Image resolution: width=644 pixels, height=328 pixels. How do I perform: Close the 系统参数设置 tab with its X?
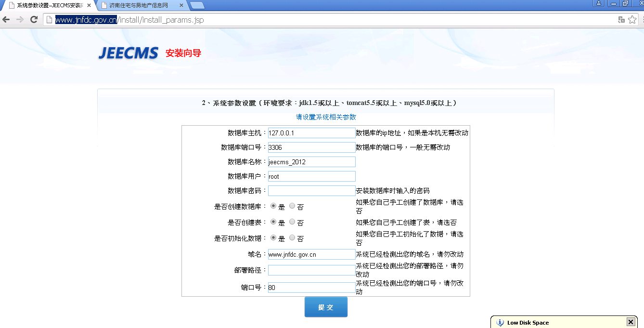coord(89,5)
